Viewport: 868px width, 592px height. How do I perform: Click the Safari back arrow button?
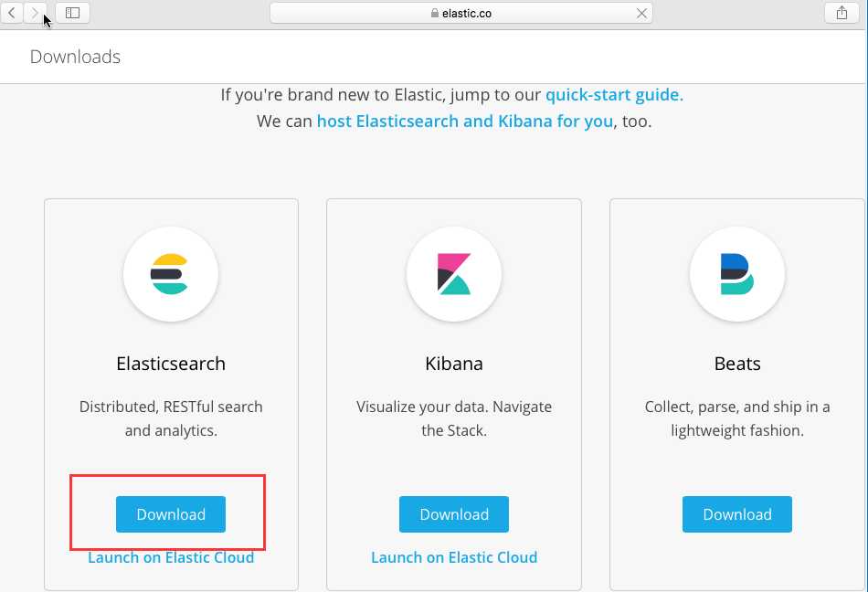pos(11,13)
